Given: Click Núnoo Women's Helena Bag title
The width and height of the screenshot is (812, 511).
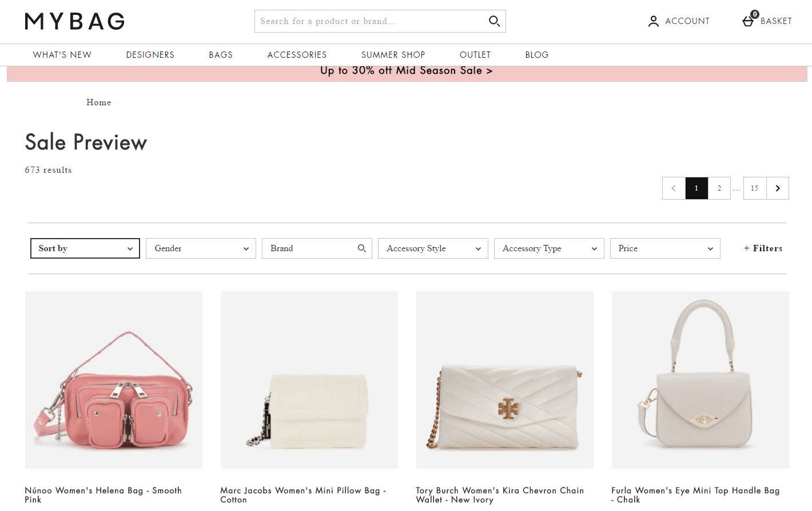Looking at the screenshot, I should [x=103, y=495].
